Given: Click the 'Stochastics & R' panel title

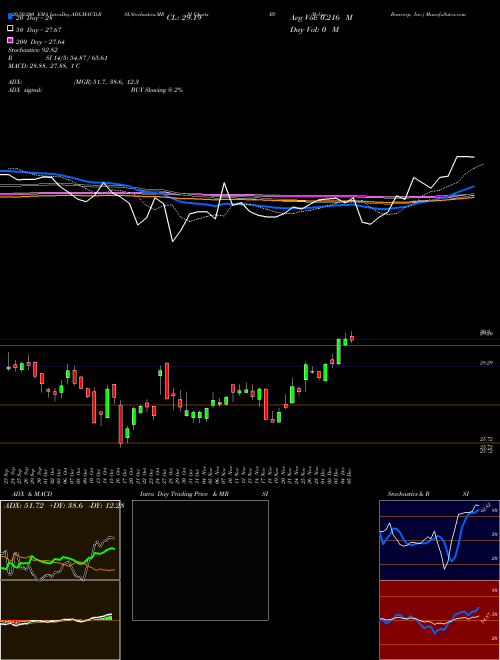Looking at the screenshot, I should (x=408, y=494).
